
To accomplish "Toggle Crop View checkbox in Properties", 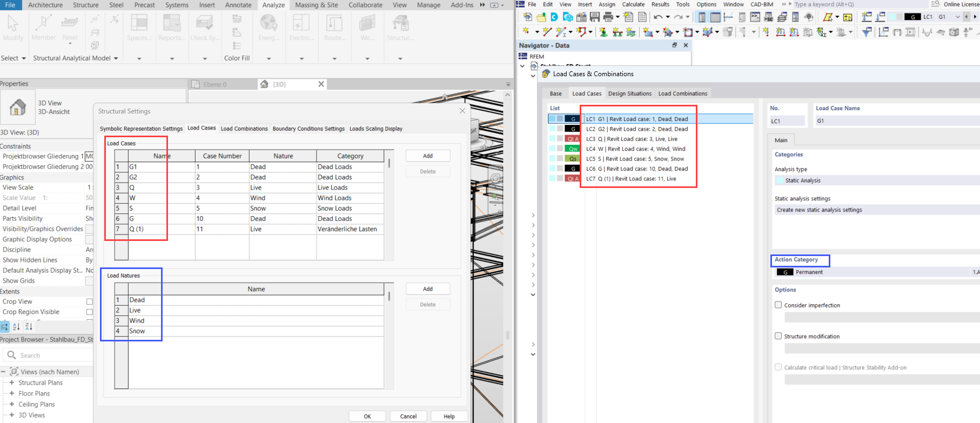I will pyautogui.click(x=90, y=301).
